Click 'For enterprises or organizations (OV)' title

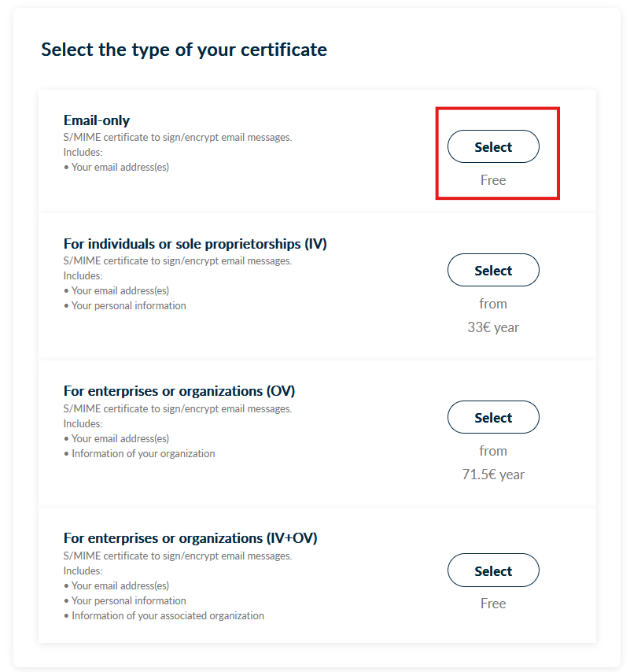179,391
